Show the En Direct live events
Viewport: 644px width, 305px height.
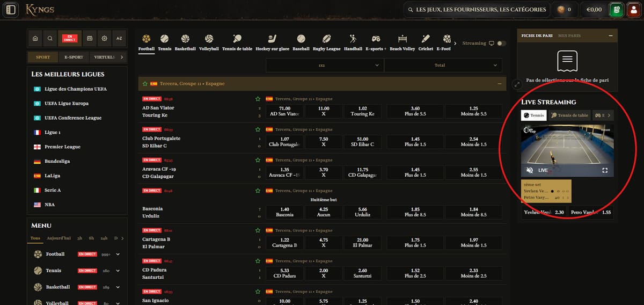pos(70,38)
